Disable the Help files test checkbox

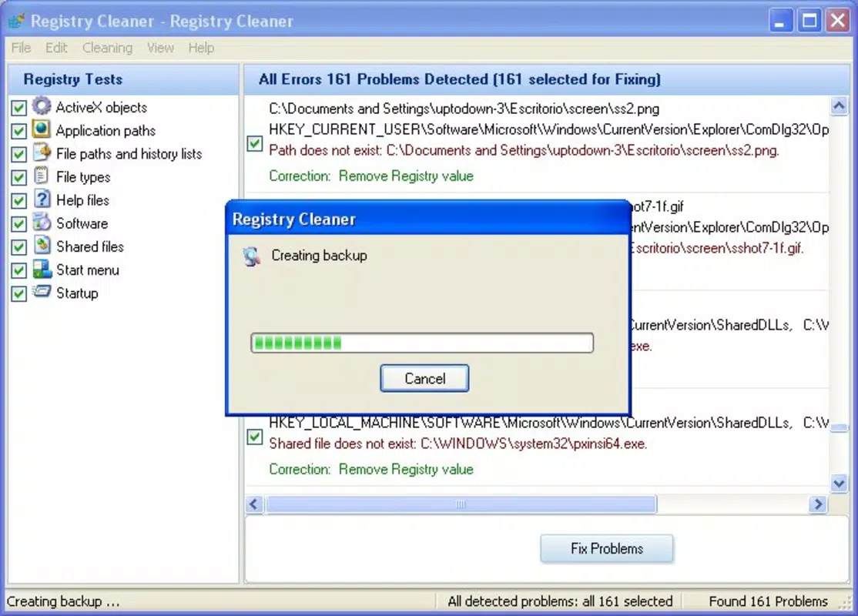pos(18,201)
